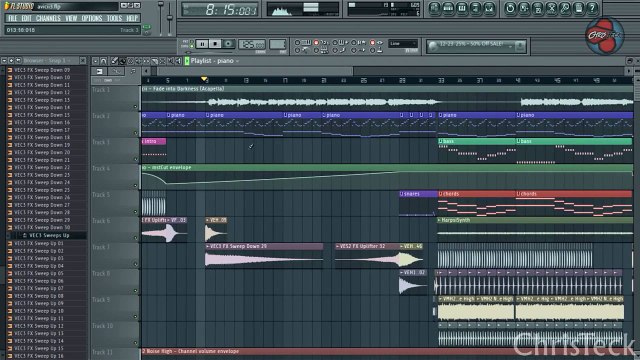Click VEC3 FX Sweep Down 09 sample icon
Image resolution: width=640 pixels, height=360 pixels.
10,70
